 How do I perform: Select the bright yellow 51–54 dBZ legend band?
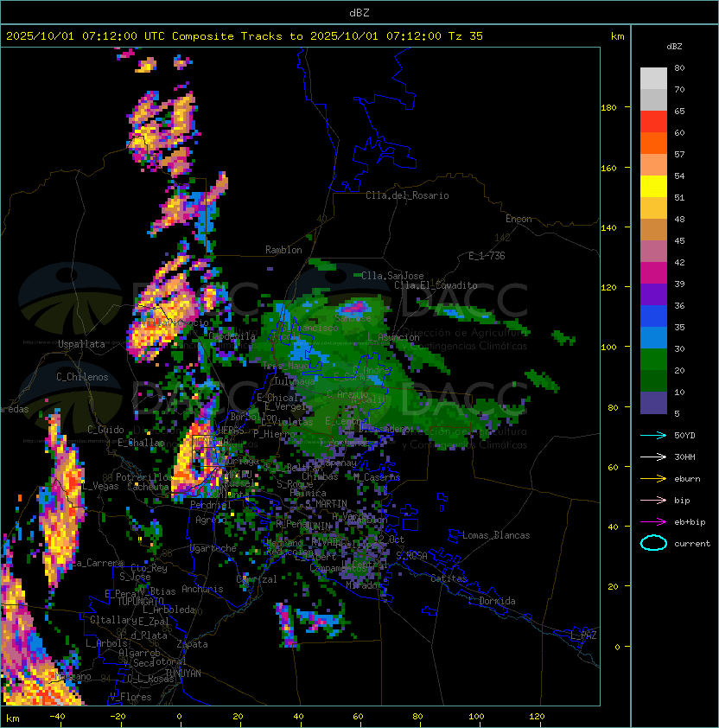click(653, 187)
